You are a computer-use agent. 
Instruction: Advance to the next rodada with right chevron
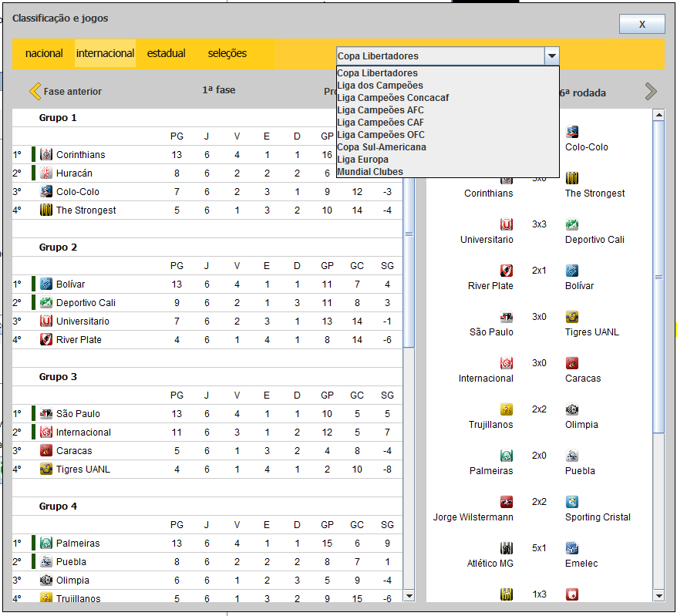(651, 91)
